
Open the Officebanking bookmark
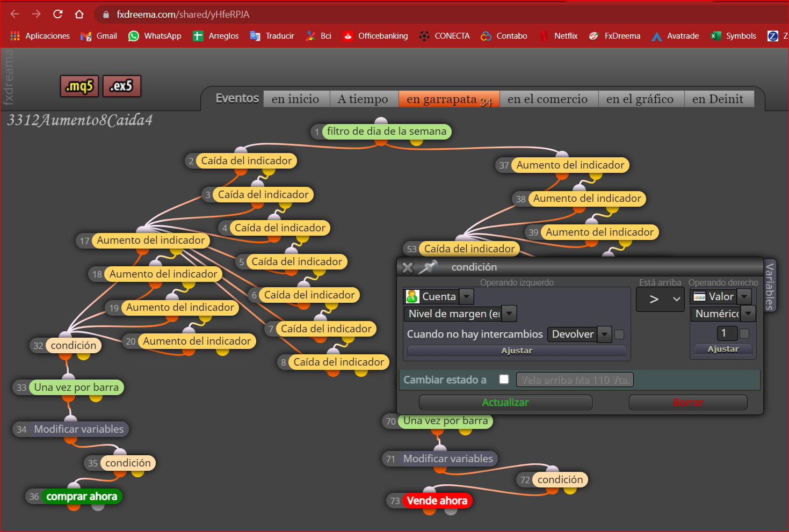click(x=375, y=36)
